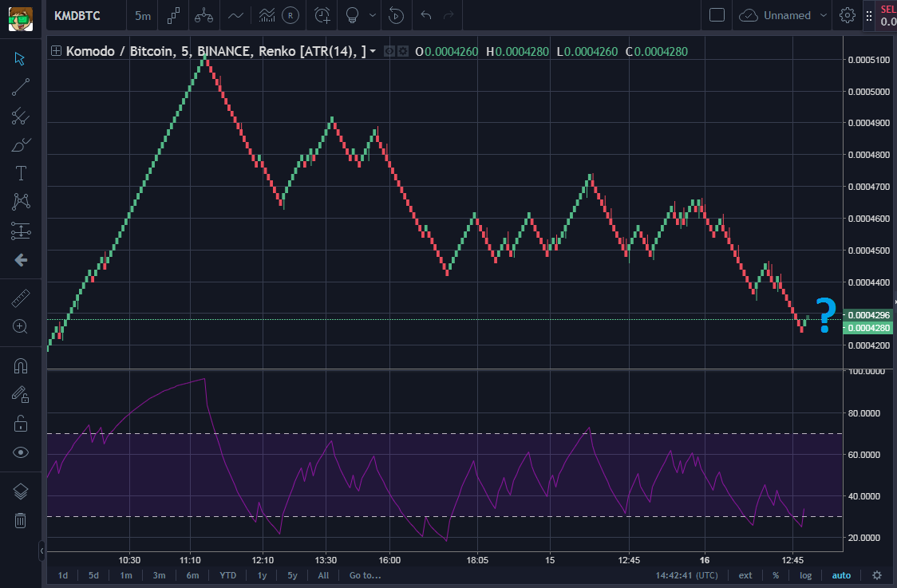Select the 6m date range
897x588 pixels.
192,575
